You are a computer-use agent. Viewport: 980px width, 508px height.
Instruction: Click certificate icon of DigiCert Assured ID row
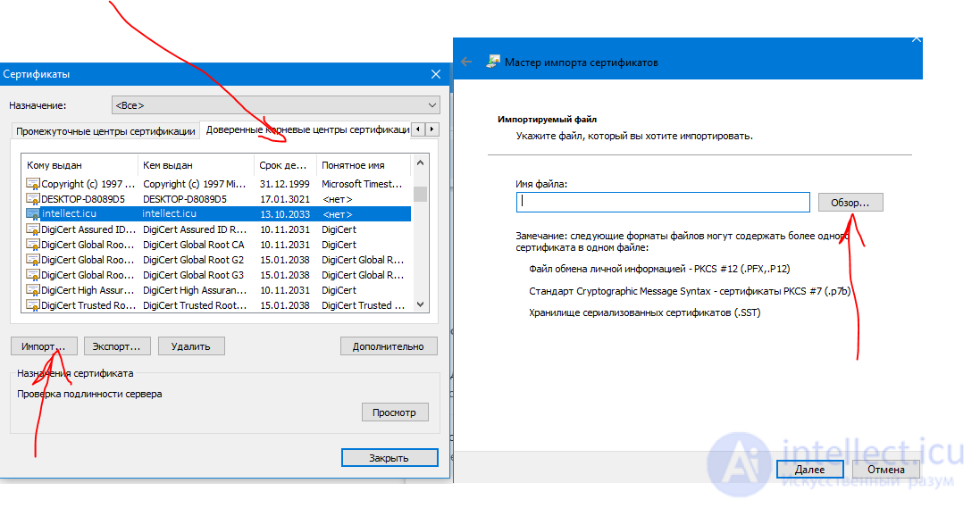32,229
